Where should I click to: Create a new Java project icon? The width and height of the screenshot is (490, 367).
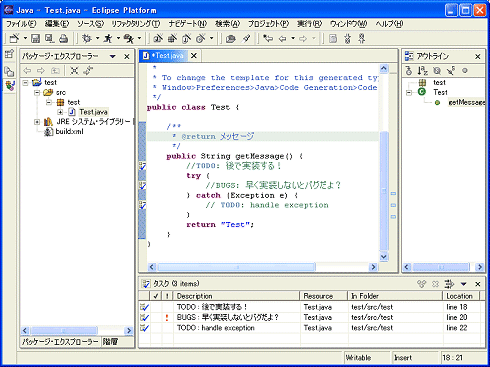[158, 39]
